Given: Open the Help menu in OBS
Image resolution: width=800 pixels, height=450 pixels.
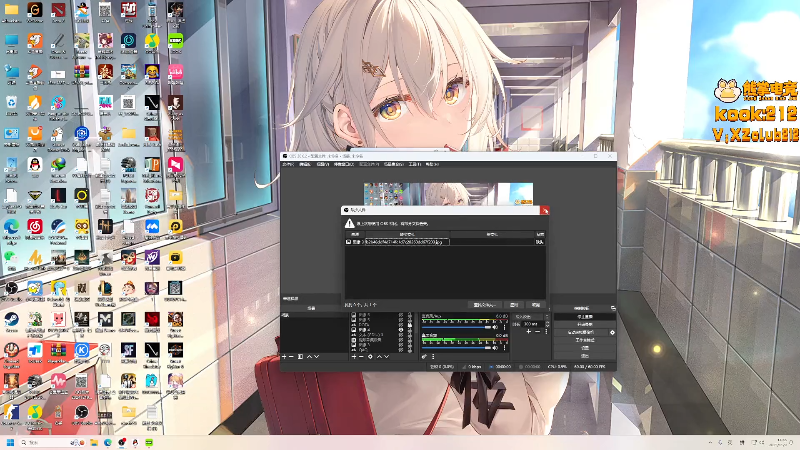Looking at the screenshot, I should (432, 164).
